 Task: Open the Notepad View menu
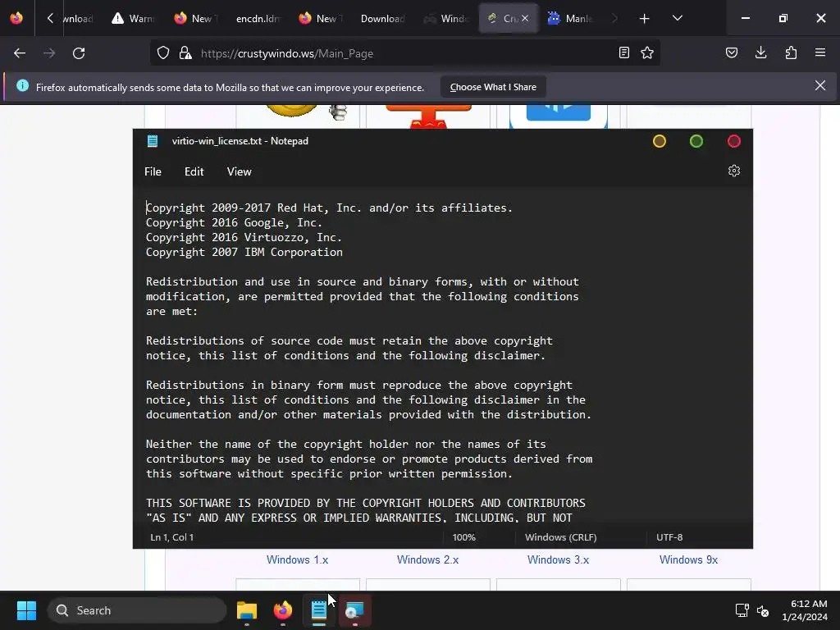tap(239, 171)
